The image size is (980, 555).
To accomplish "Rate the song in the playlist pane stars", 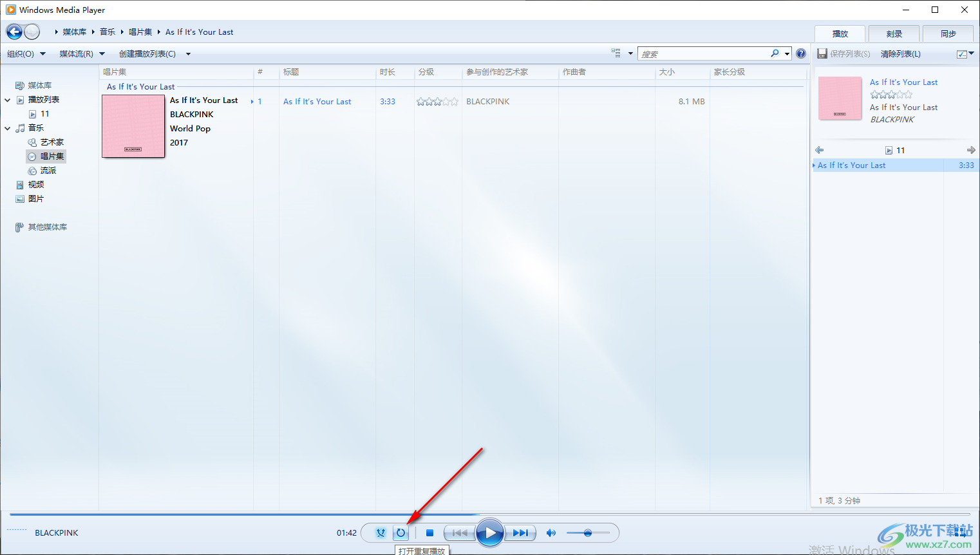I will click(x=891, y=94).
